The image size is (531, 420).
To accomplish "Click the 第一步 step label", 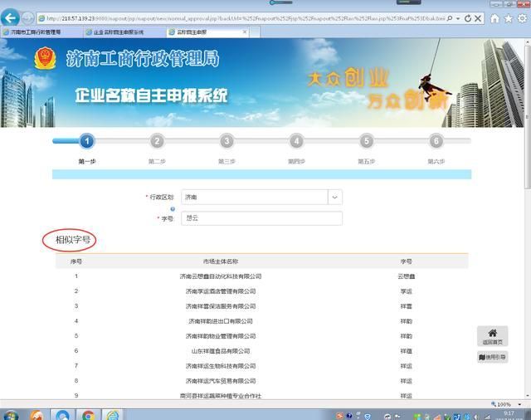I will 87,162.
